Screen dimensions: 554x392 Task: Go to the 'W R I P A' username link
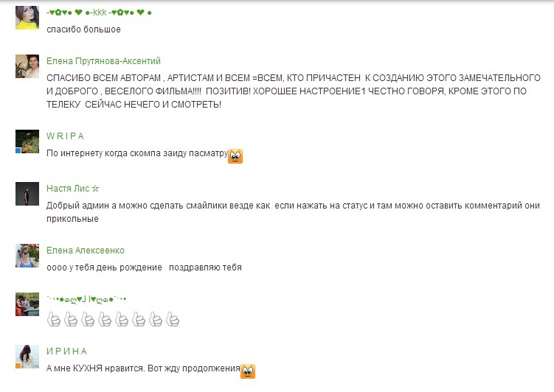coord(66,136)
